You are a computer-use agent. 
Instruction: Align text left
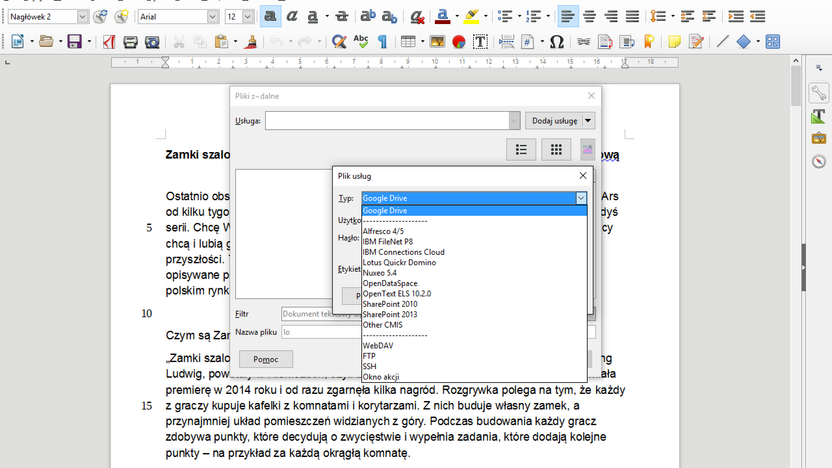(568, 17)
